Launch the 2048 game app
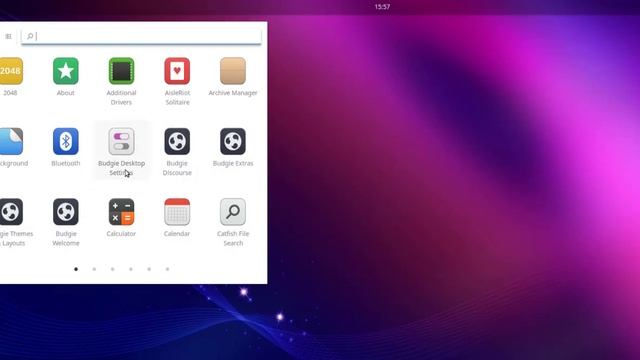Viewport: 640px width, 360px height. coord(11,71)
